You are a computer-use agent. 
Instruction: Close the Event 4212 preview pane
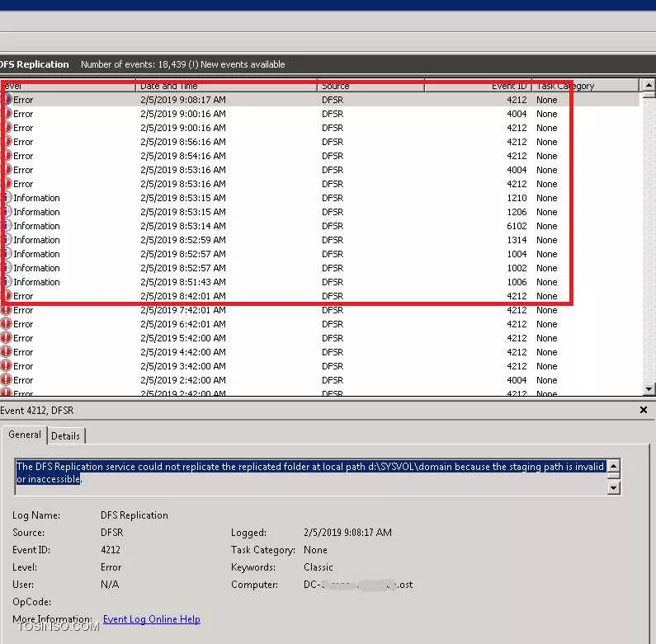point(644,411)
